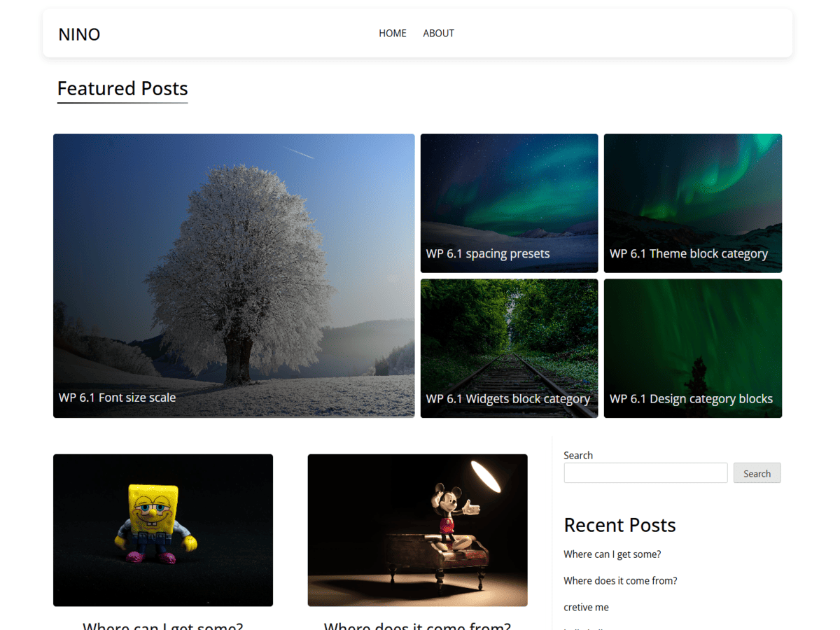The height and width of the screenshot is (630, 840).
Task: Open recent post 'Where does it come from?'
Action: pos(620,580)
